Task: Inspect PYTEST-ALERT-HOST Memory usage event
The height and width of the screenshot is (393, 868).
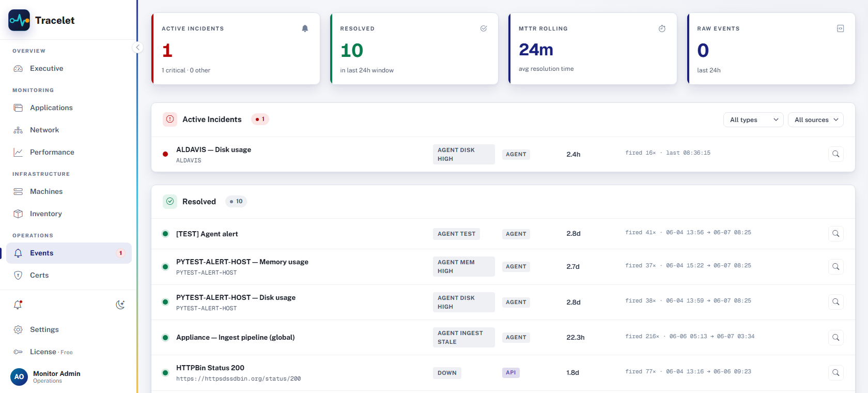Action: click(x=835, y=266)
